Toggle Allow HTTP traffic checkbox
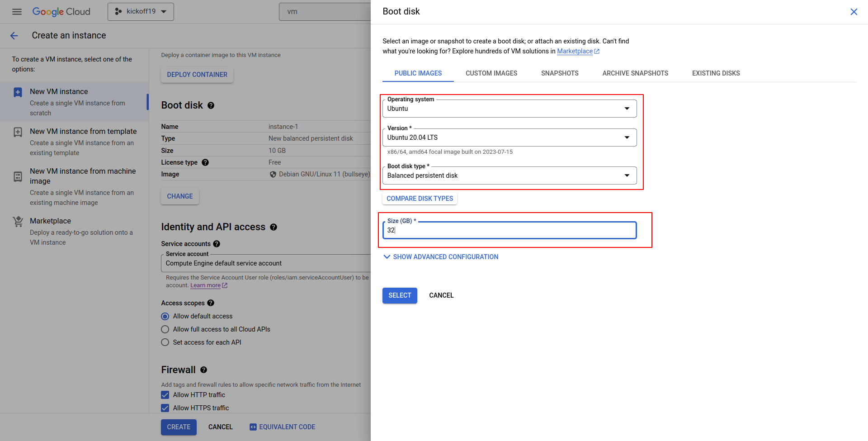Viewport: 868px width, 441px height. point(165,395)
